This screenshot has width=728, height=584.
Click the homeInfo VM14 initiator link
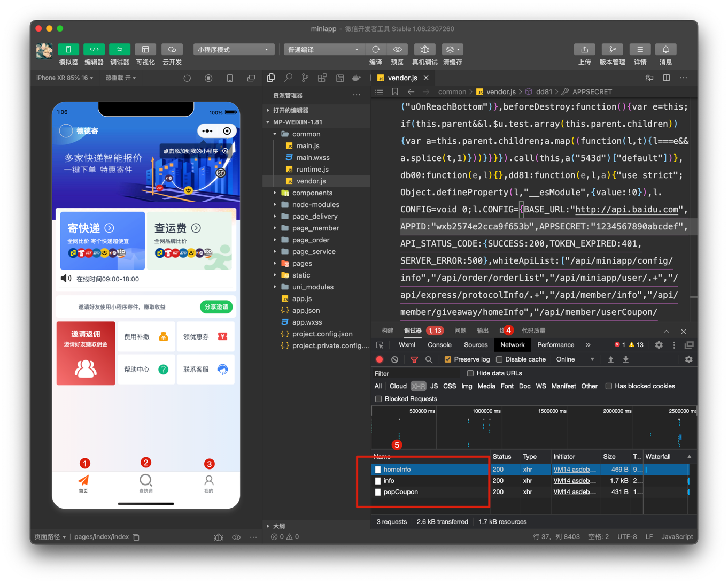[x=575, y=470]
